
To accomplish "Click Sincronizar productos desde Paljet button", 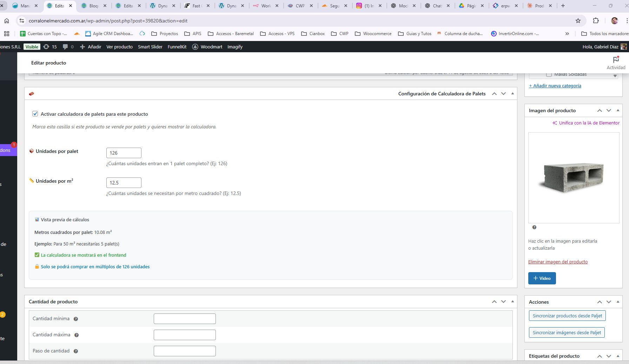I will (567, 316).
